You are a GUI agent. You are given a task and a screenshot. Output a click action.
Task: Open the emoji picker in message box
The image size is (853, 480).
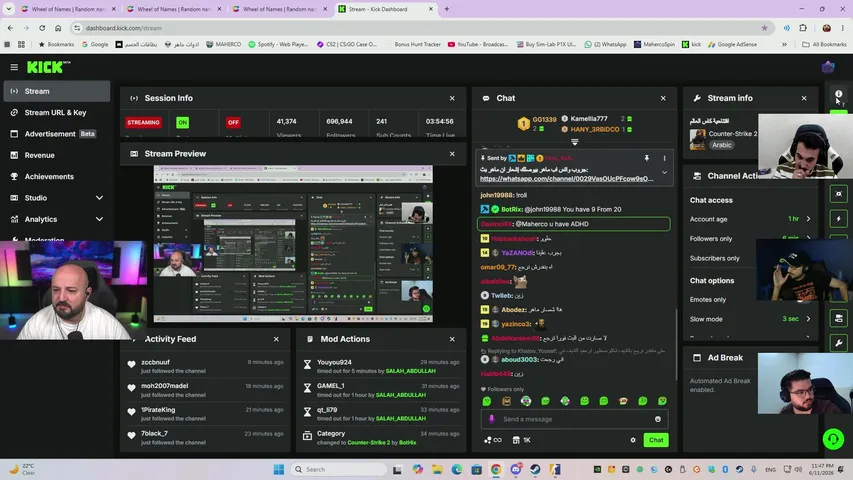tap(658, 419)
